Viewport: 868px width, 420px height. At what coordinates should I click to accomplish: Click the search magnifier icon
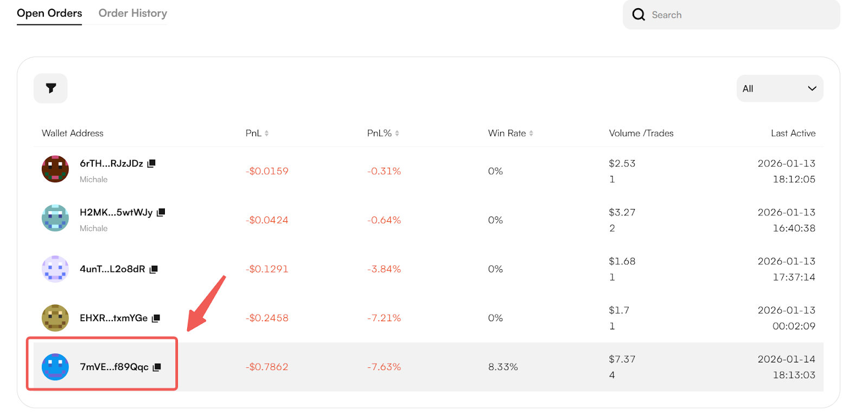tap(639, 15)
